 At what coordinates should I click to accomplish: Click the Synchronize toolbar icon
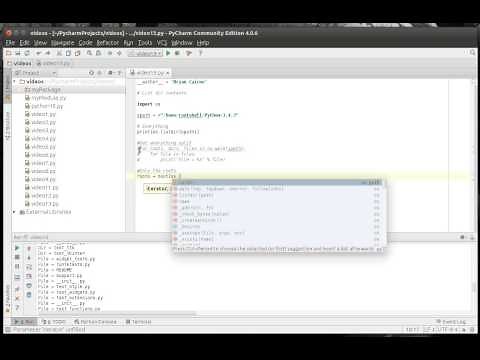(x=27, y=53)
